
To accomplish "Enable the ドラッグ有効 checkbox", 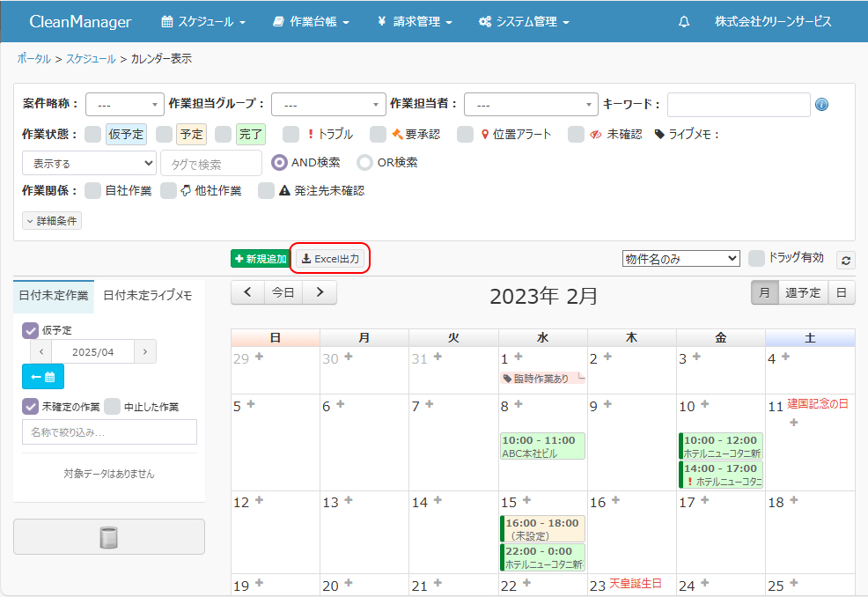I will pos(755,258).
